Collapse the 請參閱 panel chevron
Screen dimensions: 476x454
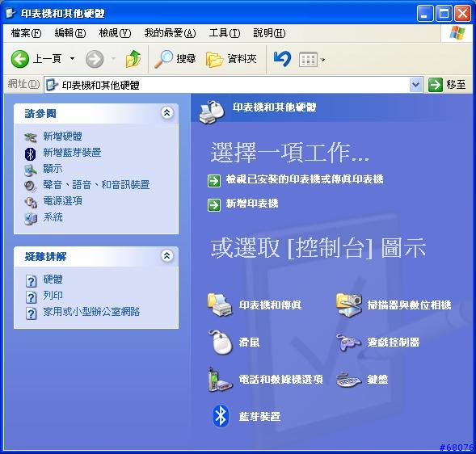coord(166,113)
